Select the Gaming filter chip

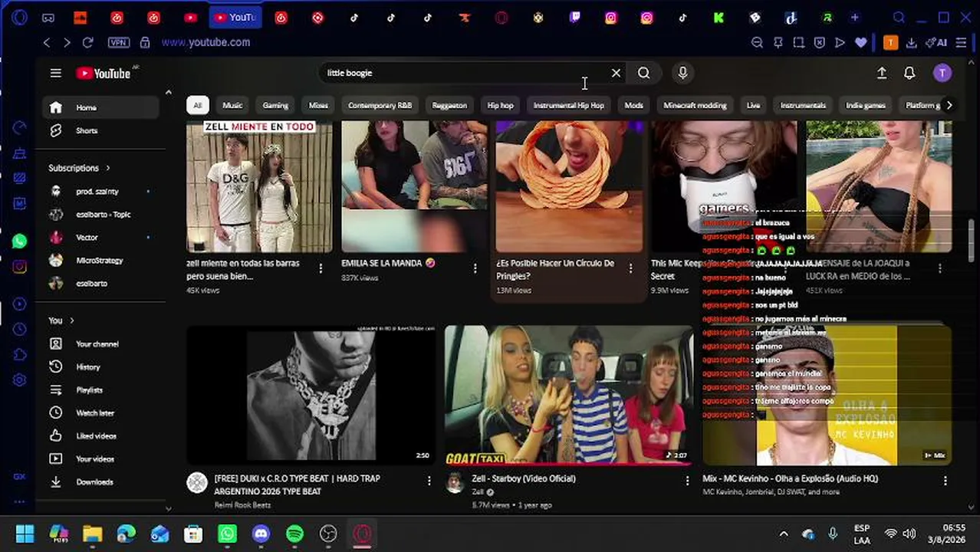tap(275, 105)
